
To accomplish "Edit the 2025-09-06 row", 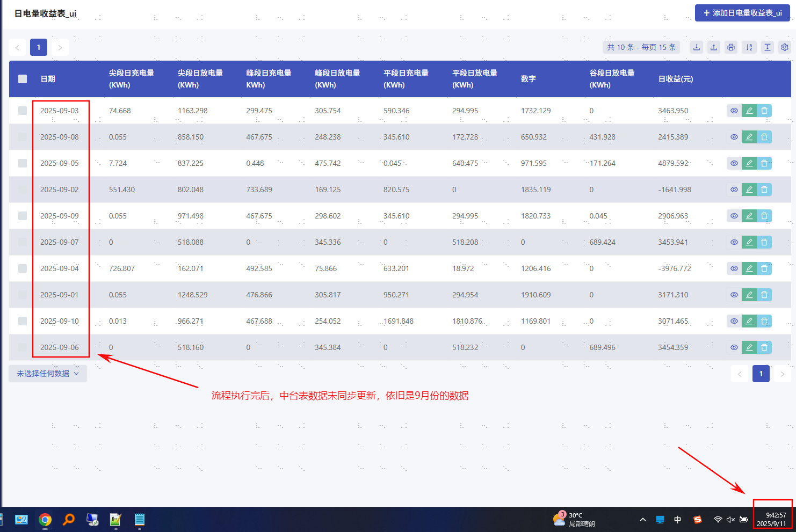I will point(749,347).
